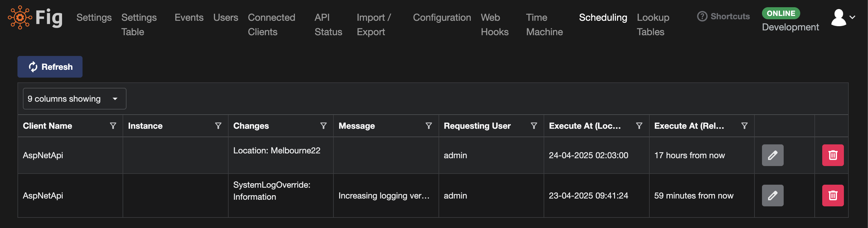The width and height of the screenshot is (868, 228).
Task: Go to Settings Table page
Action: tap(139, 25)
